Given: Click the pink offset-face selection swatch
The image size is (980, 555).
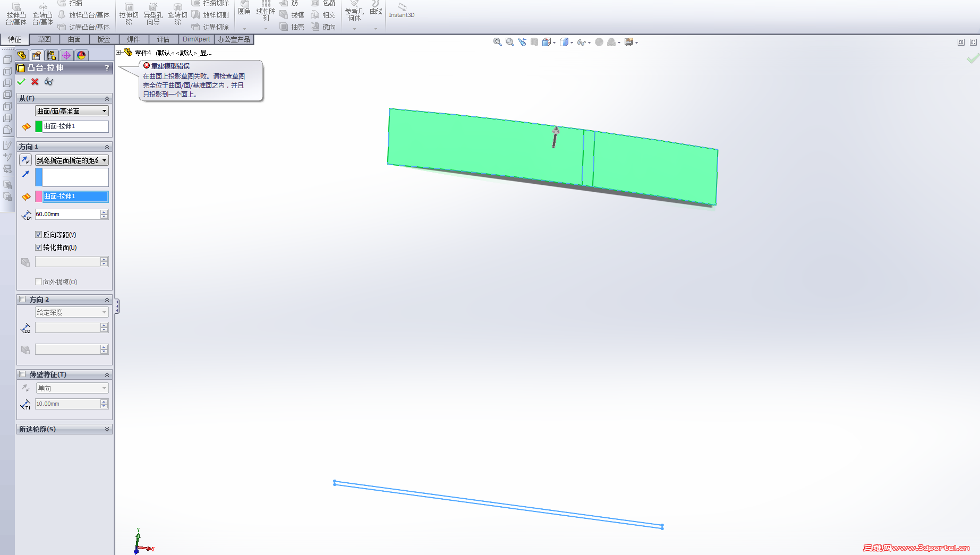Looking at the screenshot, I should coord(39,197).
